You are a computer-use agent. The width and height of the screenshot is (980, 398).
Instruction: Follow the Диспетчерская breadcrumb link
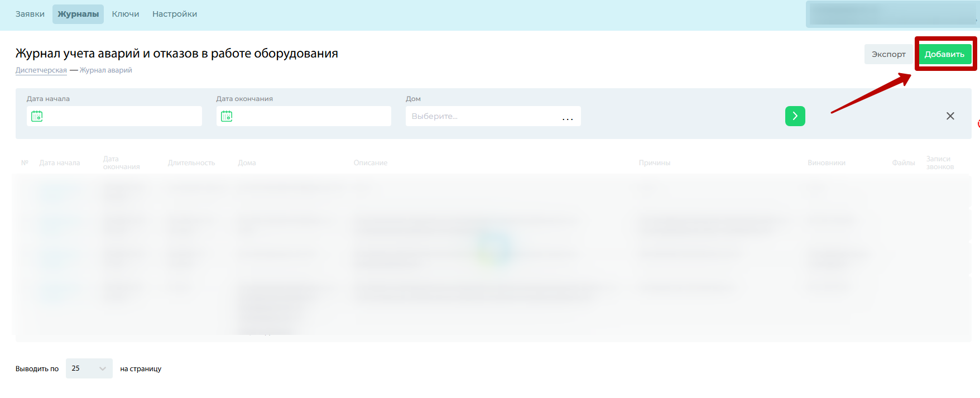click(x=41, y=70)
